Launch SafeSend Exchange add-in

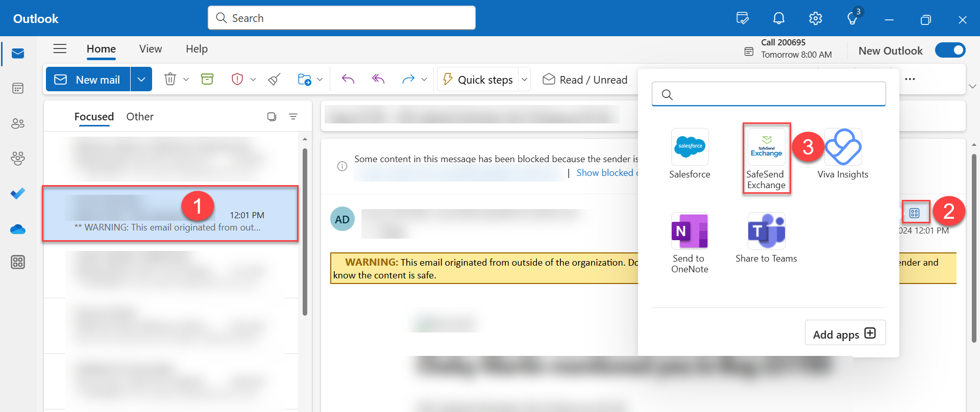click(x=767, y=158)
